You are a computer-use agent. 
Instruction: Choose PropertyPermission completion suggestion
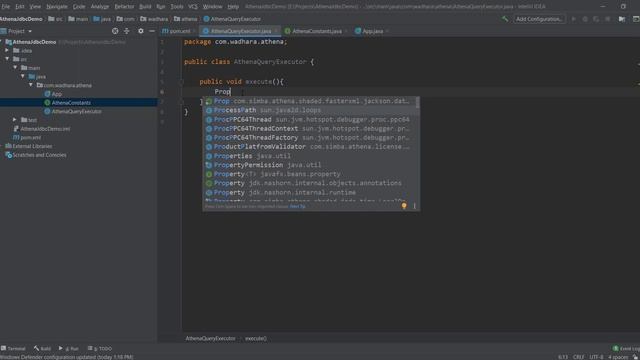point(310,165)
